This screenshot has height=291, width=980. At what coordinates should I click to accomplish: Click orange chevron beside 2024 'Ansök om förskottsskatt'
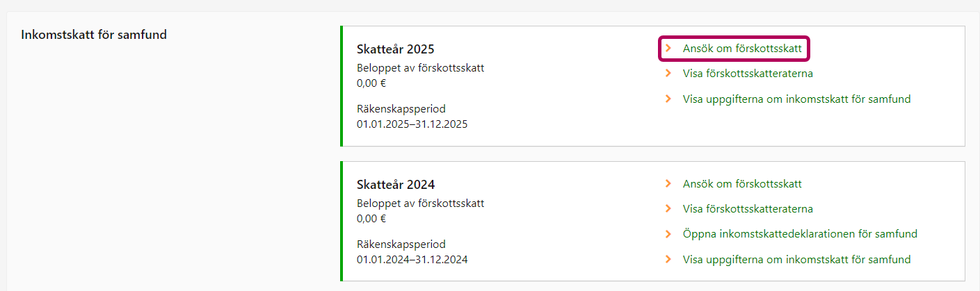click(x=668, y=184)
